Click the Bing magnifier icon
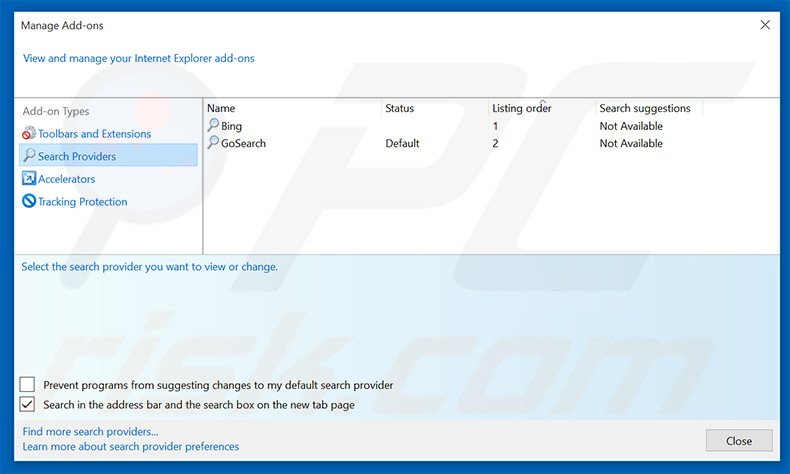Screen dimensions: 790x474 pyautogui.click(x=213, y=125)
